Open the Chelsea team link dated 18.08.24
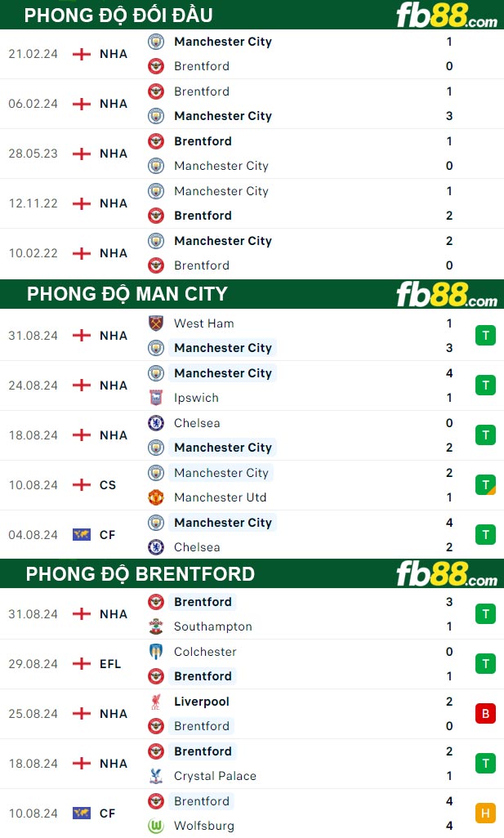 (x=197, y=423)
